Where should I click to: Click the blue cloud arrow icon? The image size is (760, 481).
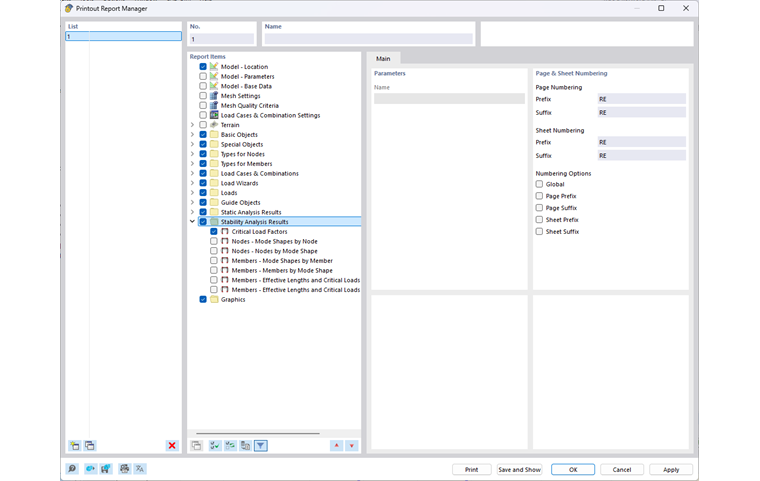click(90, 469)
